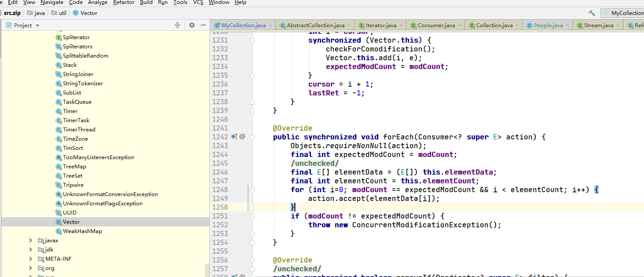The image size is (644, 277).
Task: Open the MyCollection run configuration dropdown
Action: [x=622, y=13]
